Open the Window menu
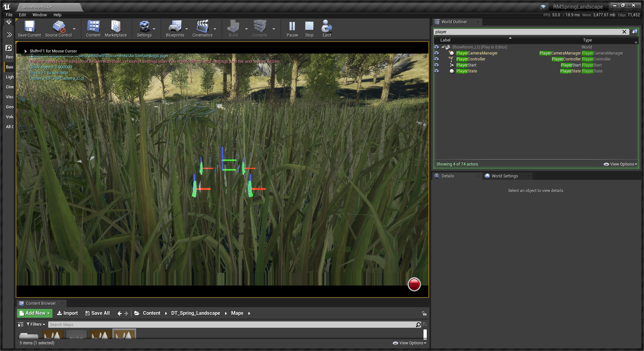Image resolution: width=644 pixels, height=351 pixels. click(x=40, y=15)
